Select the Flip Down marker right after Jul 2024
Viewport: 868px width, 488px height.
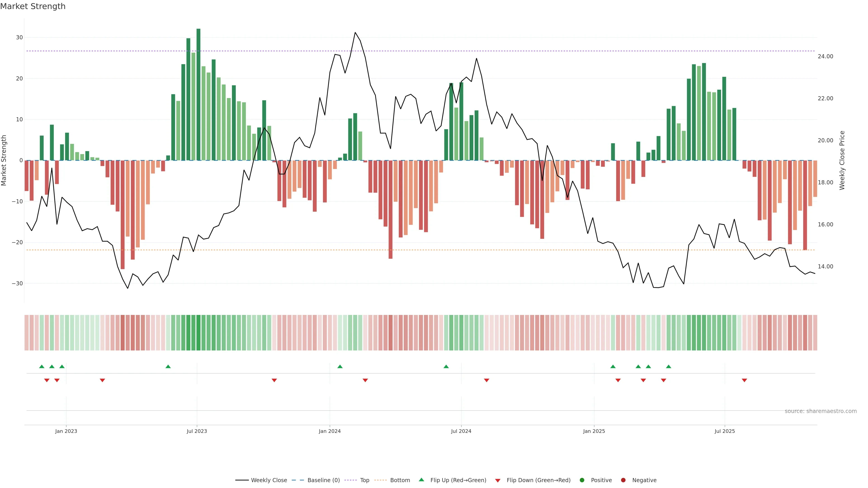[x=487, y=380]
